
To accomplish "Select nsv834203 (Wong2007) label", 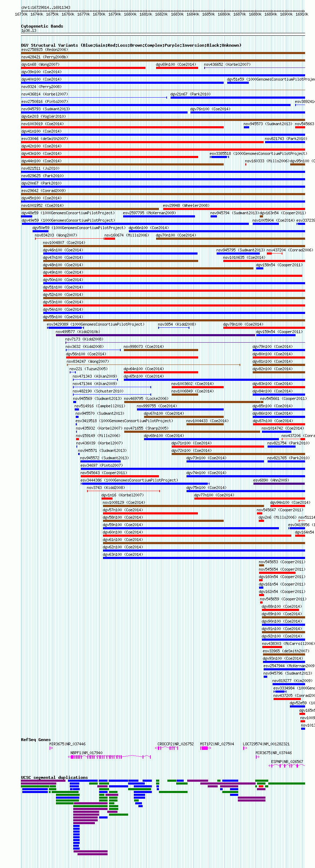I will 56,235.
